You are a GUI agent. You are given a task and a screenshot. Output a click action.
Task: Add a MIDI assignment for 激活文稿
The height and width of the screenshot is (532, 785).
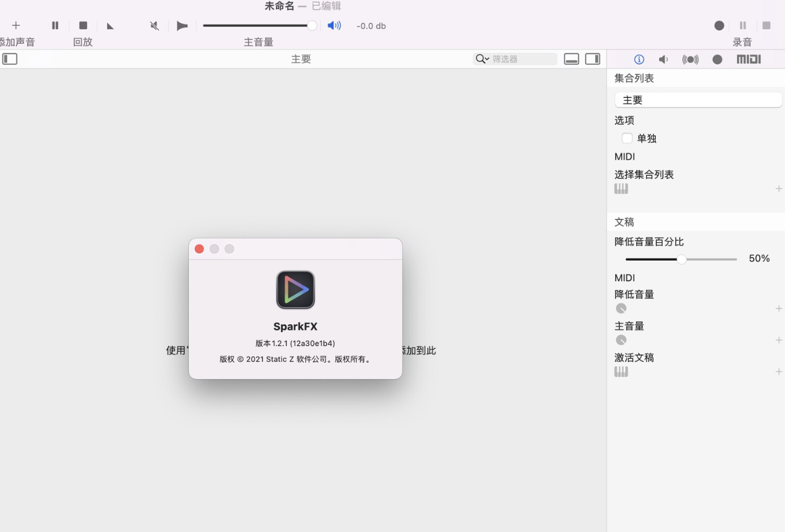[778, 371]
